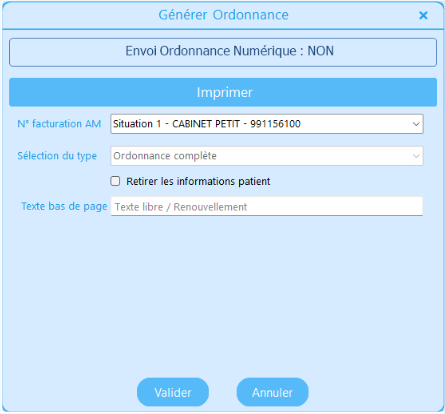The image size is (445, 414).
Task: Open the Sélection du type dropdown
Action: tap(267, 156)
